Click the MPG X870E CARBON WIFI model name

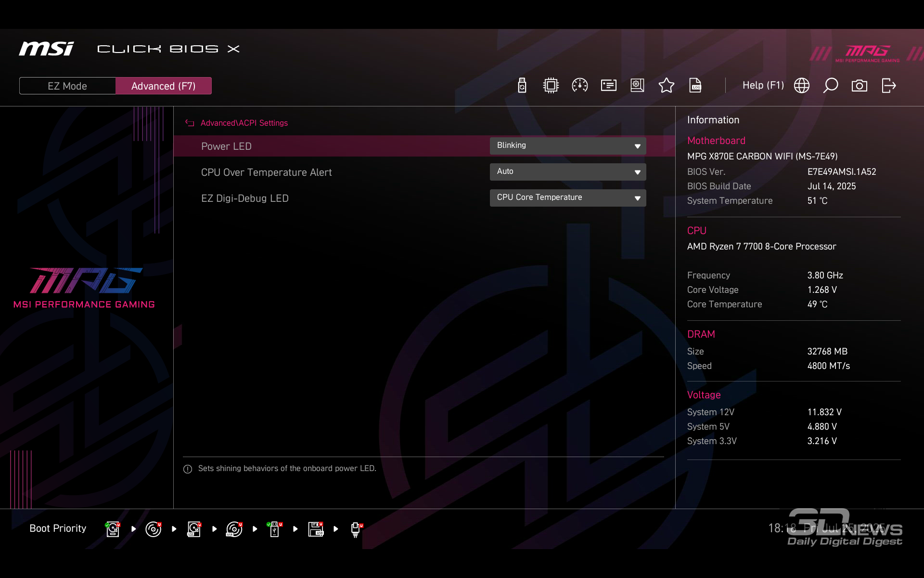click(762, 157)
